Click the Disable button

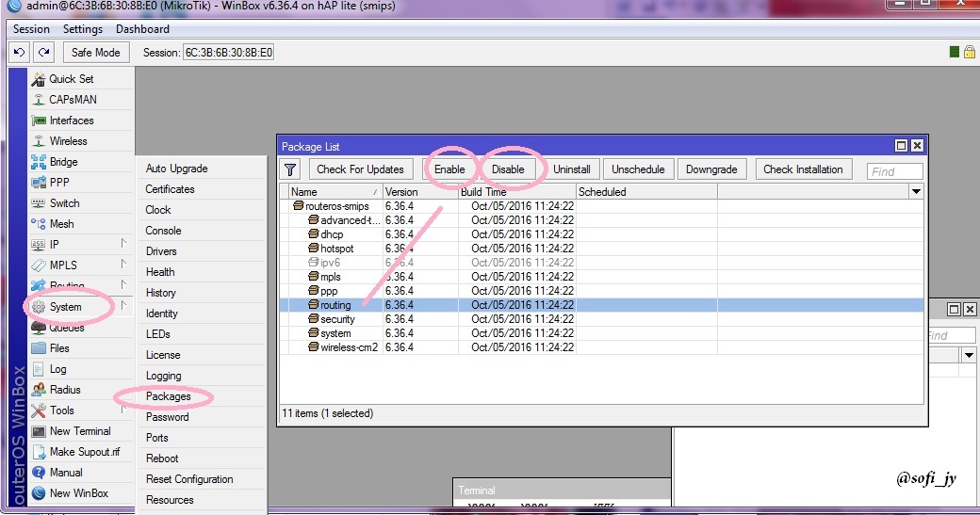click(x=508, y=169)
